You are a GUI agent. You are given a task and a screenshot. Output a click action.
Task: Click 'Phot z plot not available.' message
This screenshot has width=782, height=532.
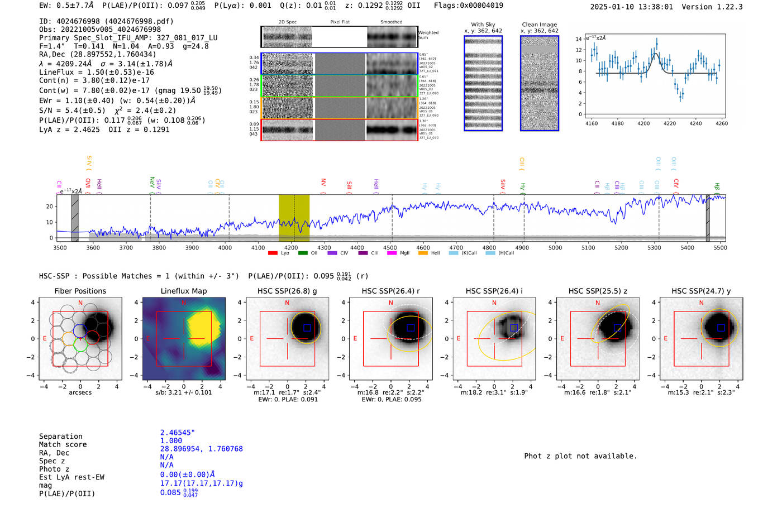tap(580, 456)
